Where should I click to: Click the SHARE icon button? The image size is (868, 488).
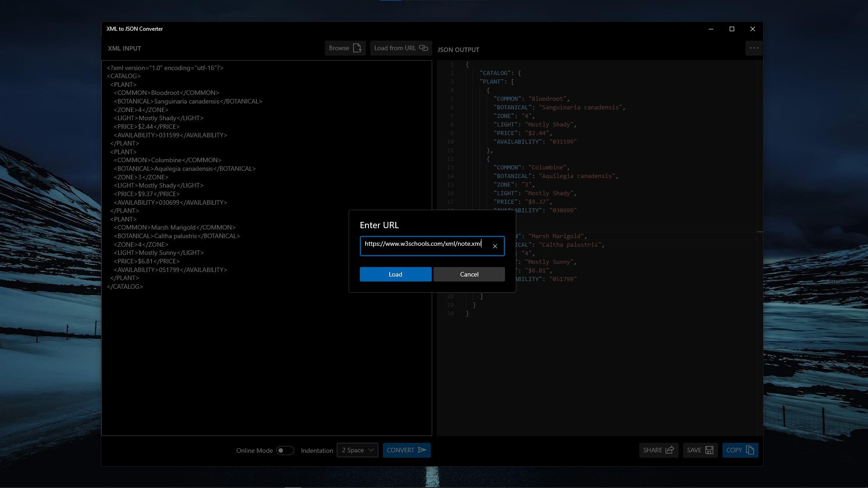(670, 450)
